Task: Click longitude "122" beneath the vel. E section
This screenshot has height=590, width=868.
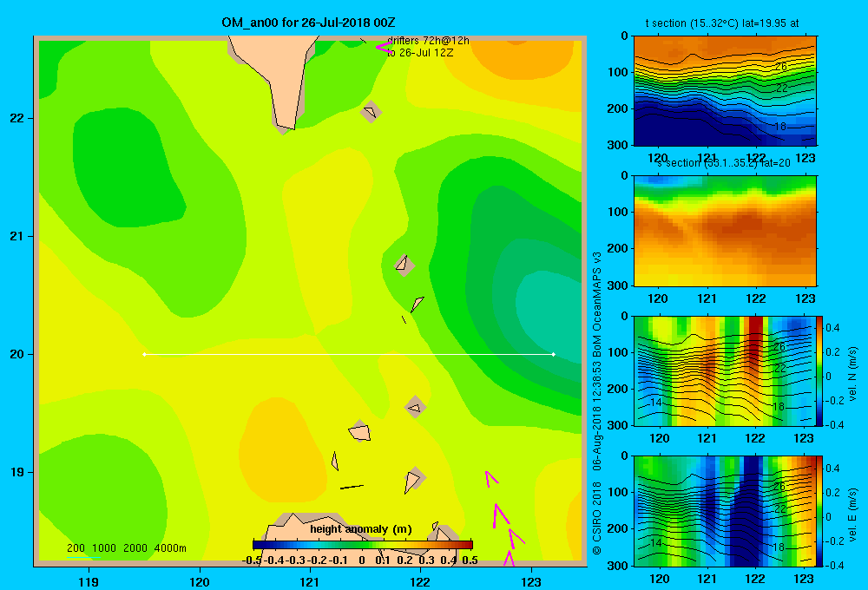Action: 755,579
